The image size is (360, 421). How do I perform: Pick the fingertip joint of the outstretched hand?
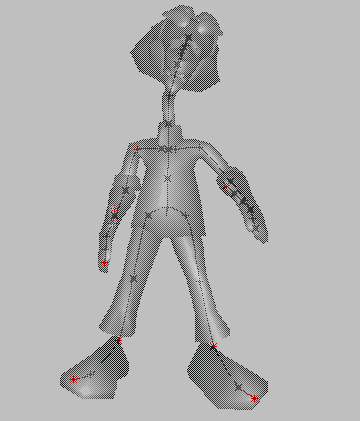tap(255, 228)
